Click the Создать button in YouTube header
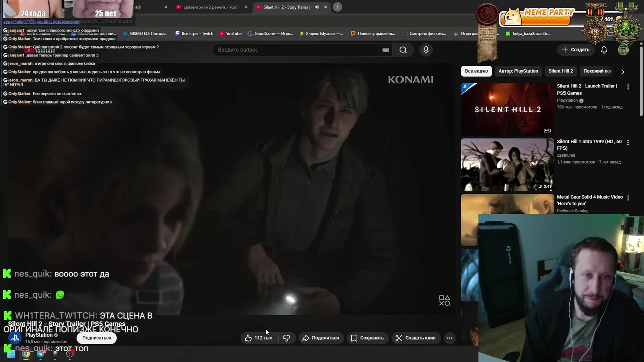This screenshot has width=644, height=362. [x=575, y=50]
